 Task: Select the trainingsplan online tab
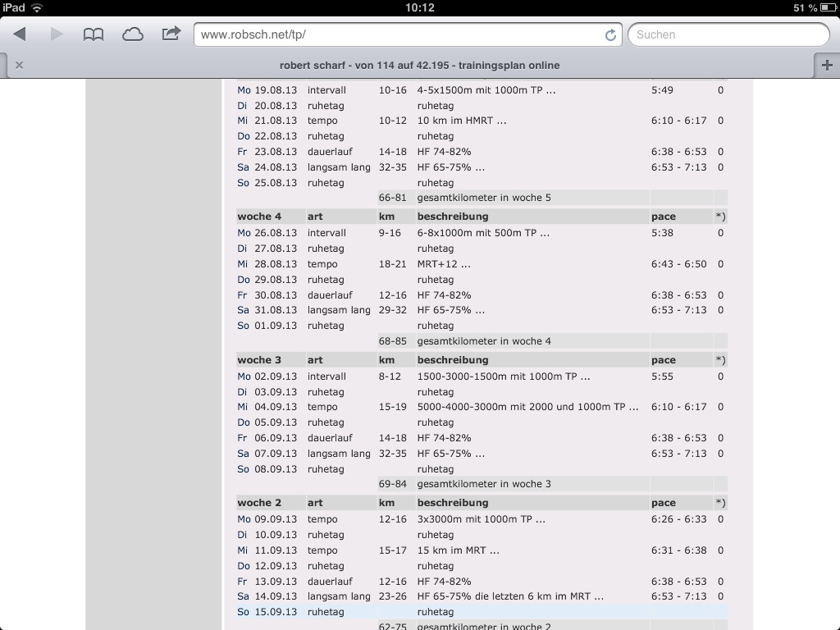click(x=419, y=66)
